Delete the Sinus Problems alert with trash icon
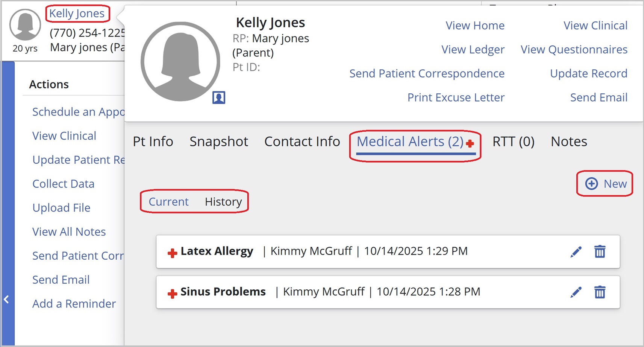 point(600,292)
